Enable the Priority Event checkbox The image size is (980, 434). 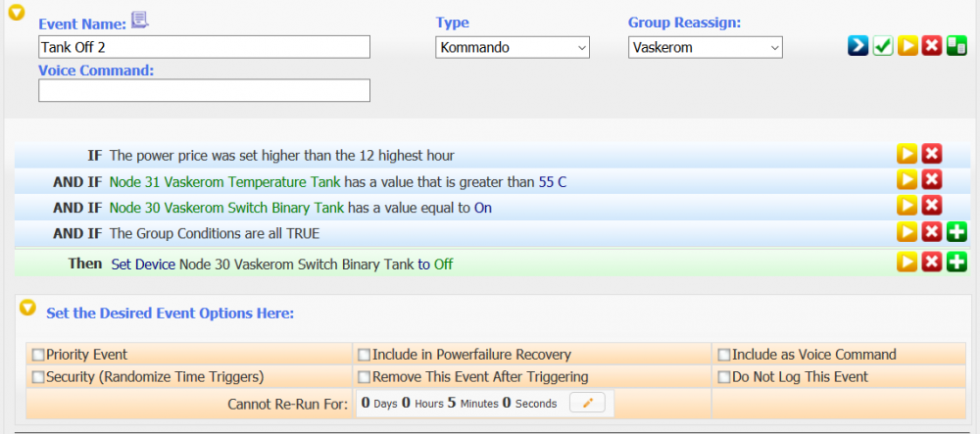coord(38,355)
